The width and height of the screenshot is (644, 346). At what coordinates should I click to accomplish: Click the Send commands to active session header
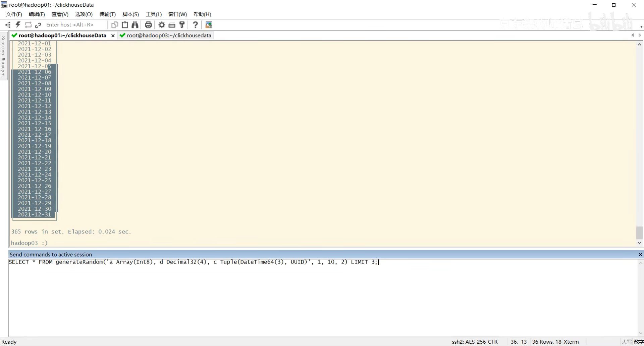click(51, 255)
